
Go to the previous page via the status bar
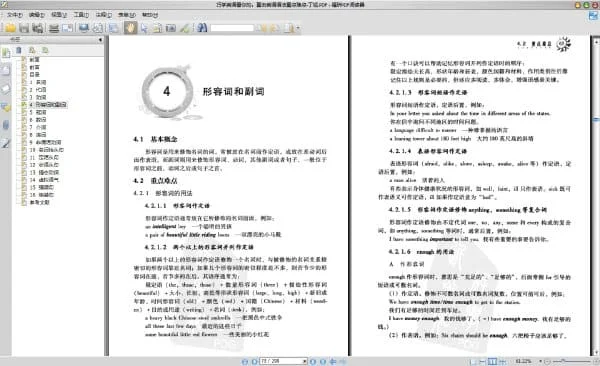click(x=254, y=361)
